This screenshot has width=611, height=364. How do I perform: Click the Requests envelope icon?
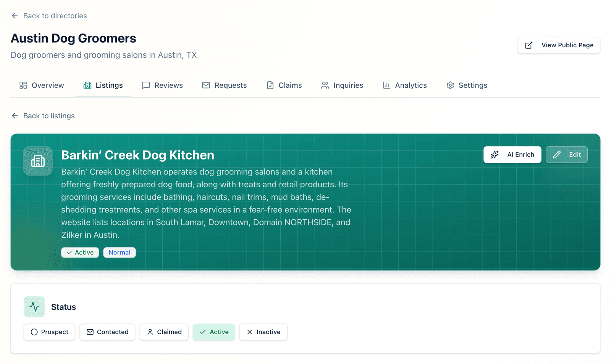(206, 85)
